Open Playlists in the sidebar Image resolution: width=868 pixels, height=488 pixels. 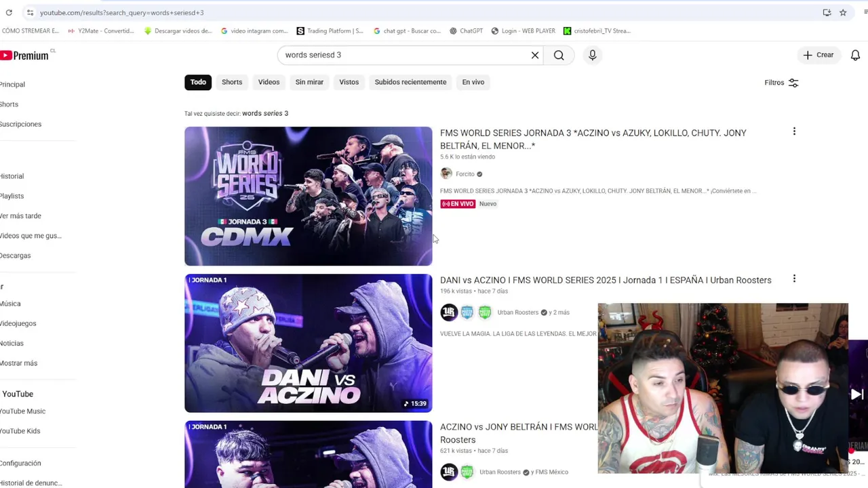click(x=12, y=196)
